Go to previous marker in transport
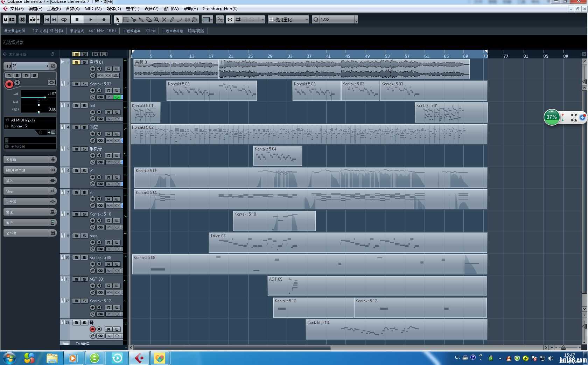The image size is (588, 365). coord(47,20)
